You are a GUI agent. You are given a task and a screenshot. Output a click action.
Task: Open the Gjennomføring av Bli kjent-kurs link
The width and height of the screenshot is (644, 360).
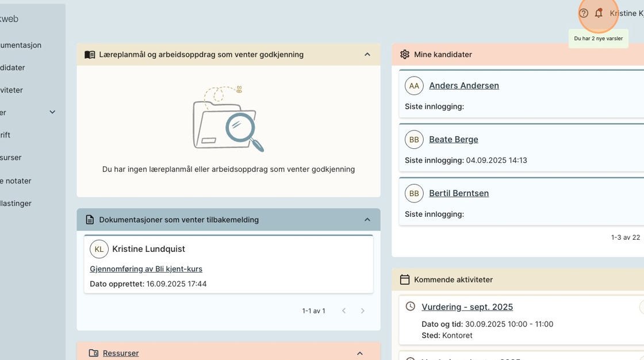pos(146,269)
